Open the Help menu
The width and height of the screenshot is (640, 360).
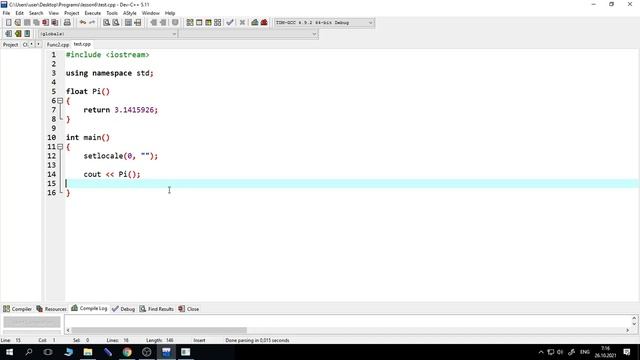click(x=170, y=13)
